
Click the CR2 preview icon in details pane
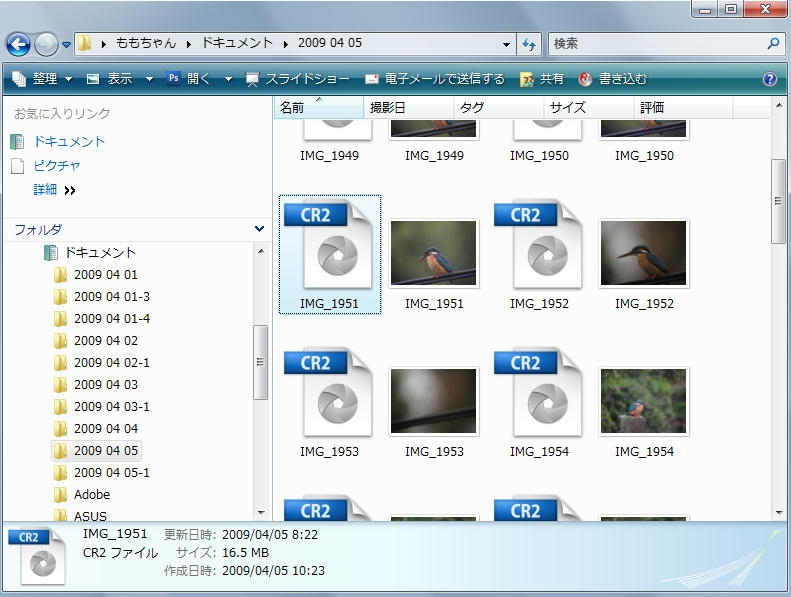(x=37, y=557)
